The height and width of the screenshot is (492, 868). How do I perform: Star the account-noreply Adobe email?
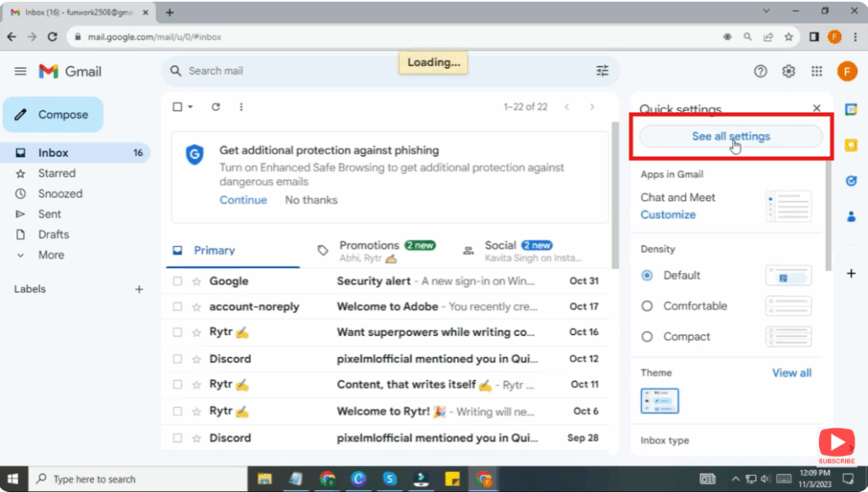(197, 307)
